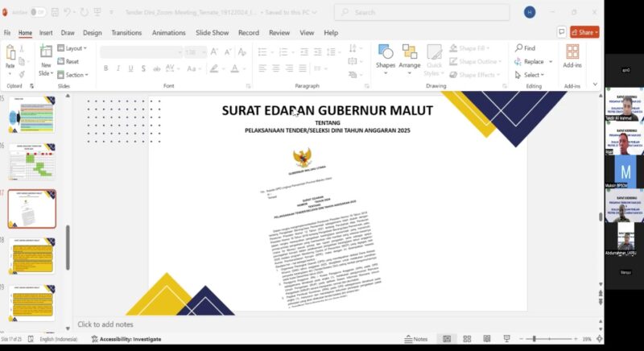Screen dimensions: 644x351
Task: Click the Find button
Action: [x=526, y=48]
